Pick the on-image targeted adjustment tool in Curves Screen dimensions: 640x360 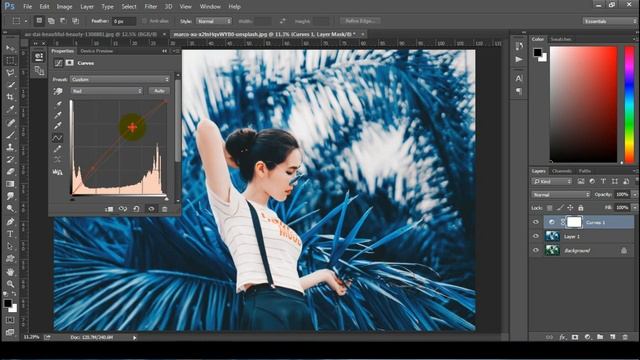58,91
